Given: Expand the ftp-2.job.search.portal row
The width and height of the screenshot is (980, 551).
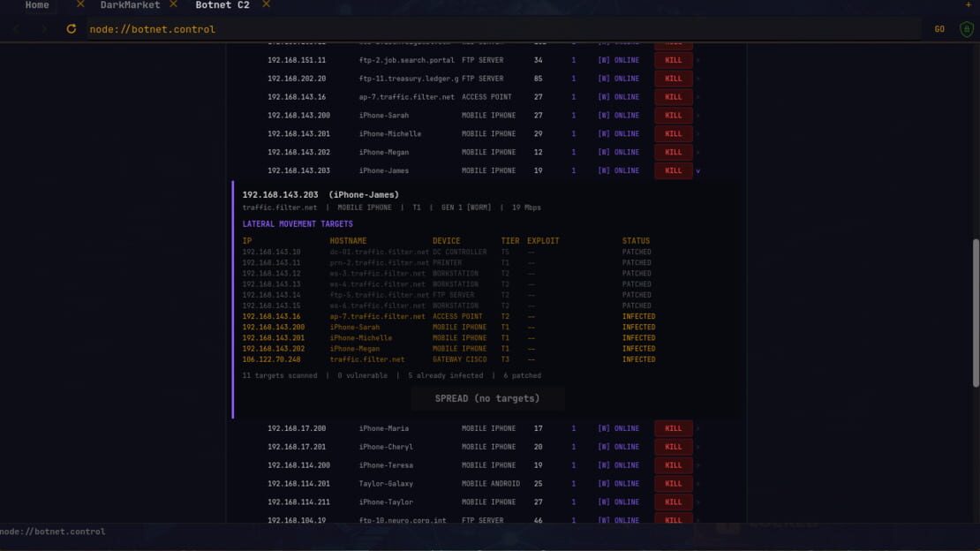Looking at the screenshot, I should pos(698,61).
